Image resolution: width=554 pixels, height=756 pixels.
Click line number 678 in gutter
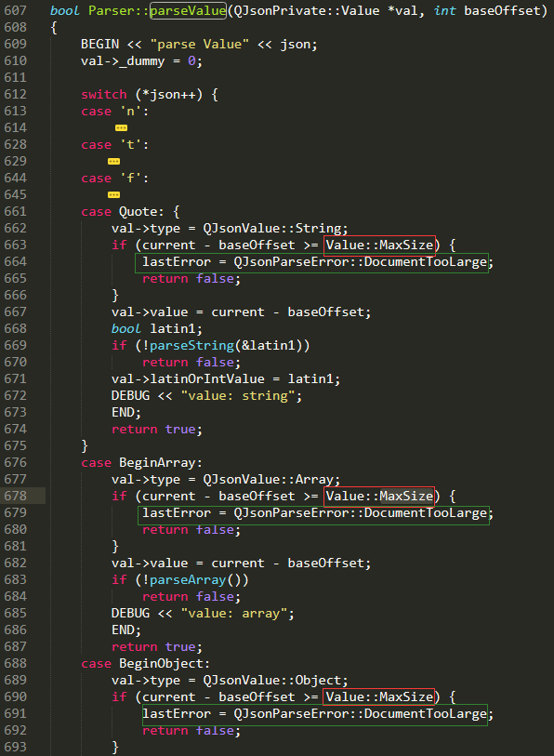click(16, 496)
